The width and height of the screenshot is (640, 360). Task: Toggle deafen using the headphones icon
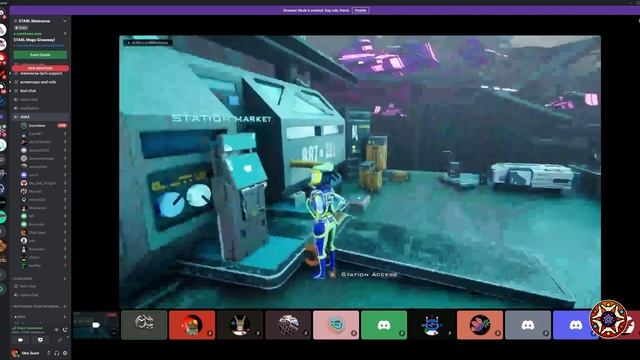click(x=57, y=353)
